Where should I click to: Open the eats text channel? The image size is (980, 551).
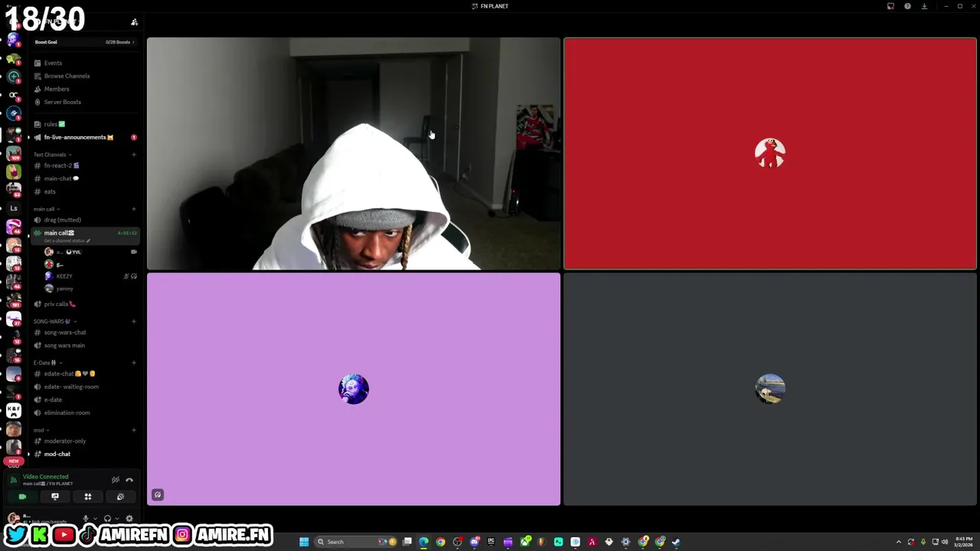(x=84, y=191)
